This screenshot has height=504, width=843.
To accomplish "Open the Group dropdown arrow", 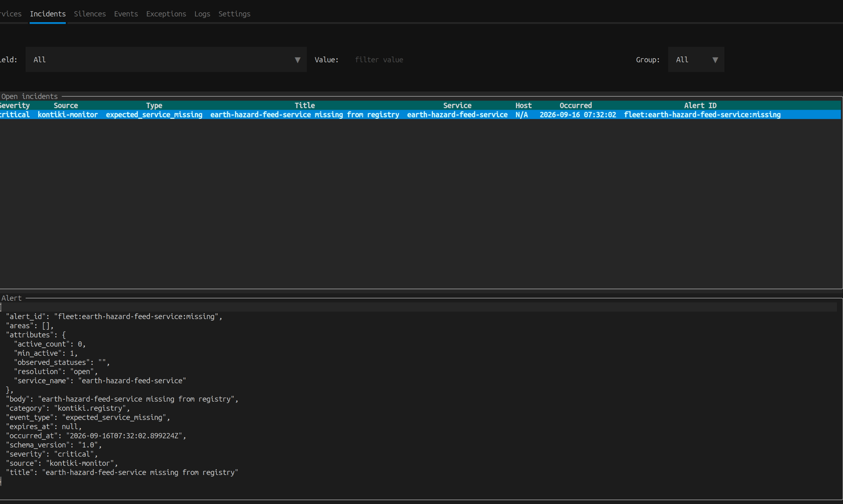I will tap(715, 60).
